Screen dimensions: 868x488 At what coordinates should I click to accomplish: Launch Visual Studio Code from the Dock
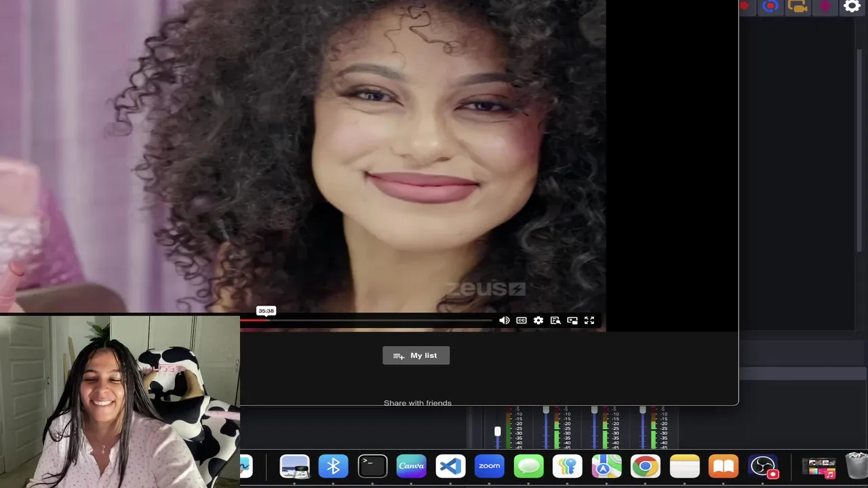click(450, 466)
